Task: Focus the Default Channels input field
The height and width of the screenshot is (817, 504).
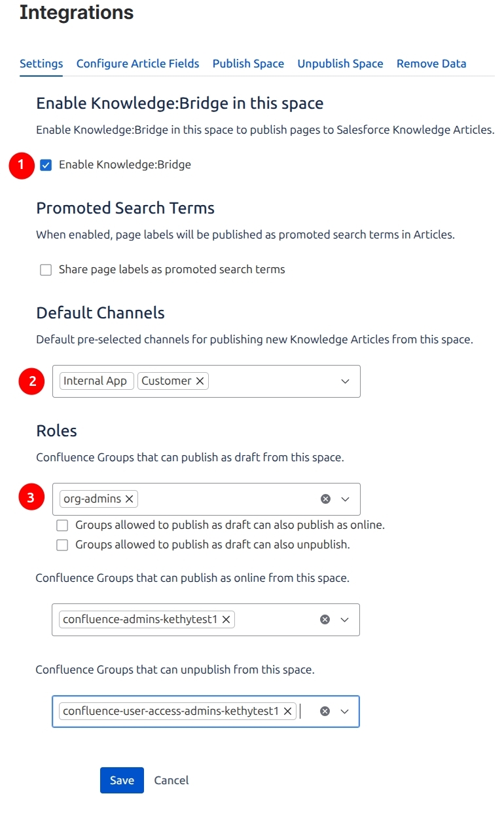Action: tap(206, 381)
